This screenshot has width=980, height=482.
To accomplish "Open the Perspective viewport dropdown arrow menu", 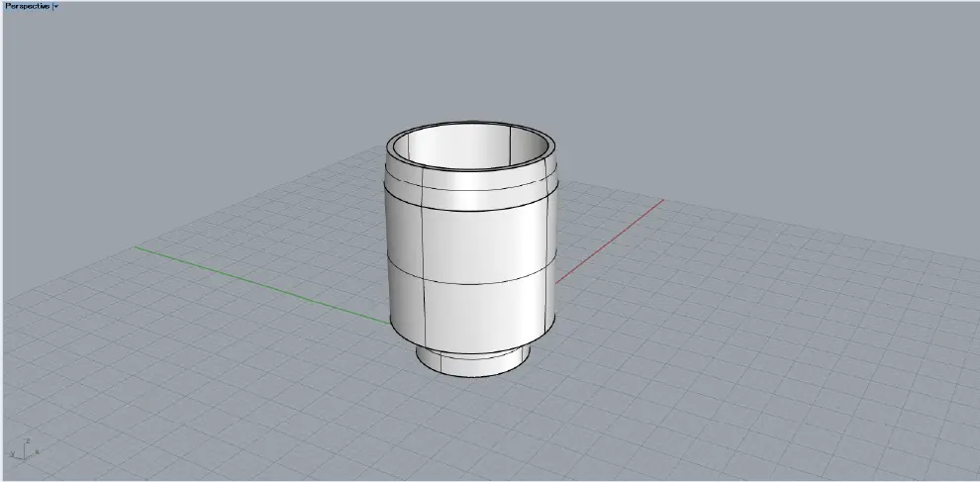I will 55,6.
